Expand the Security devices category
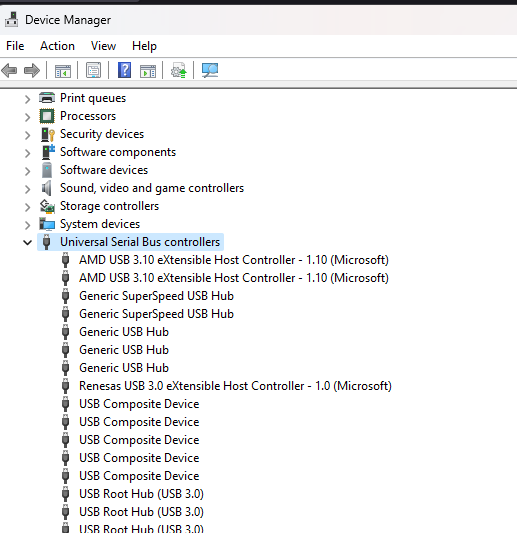This screenshot has height=533, width=517. [27, 135]
